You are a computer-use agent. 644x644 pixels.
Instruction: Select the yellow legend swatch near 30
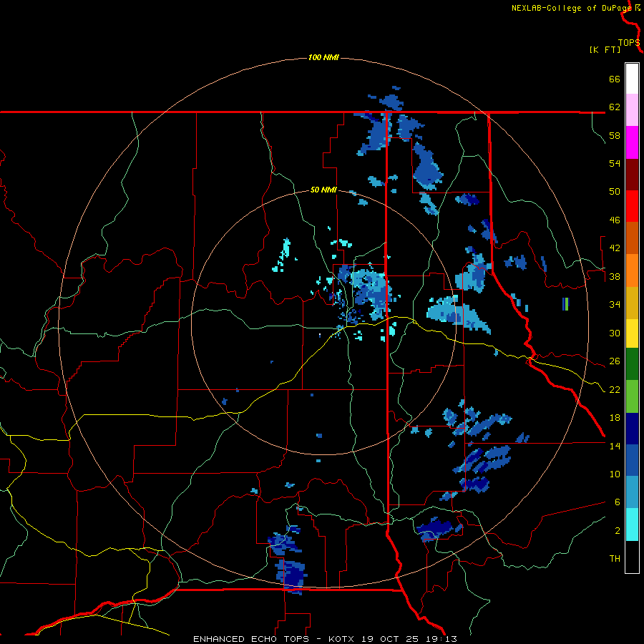point(632,333)
